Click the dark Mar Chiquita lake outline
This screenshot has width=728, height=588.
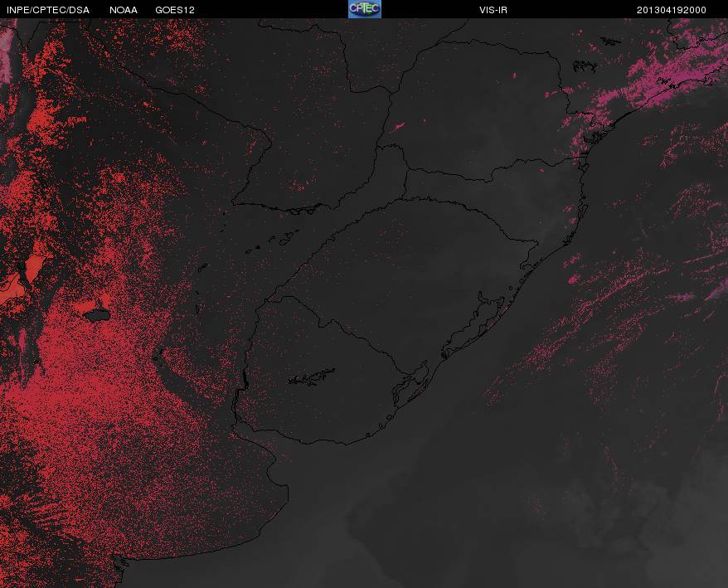pos(97,315)
